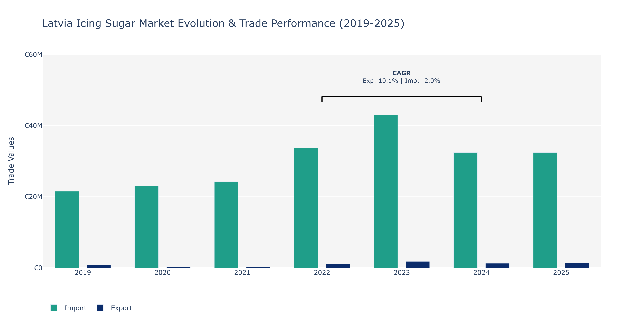Toggle the Import legend label
The image size is (644, 322).
(75, 308)
